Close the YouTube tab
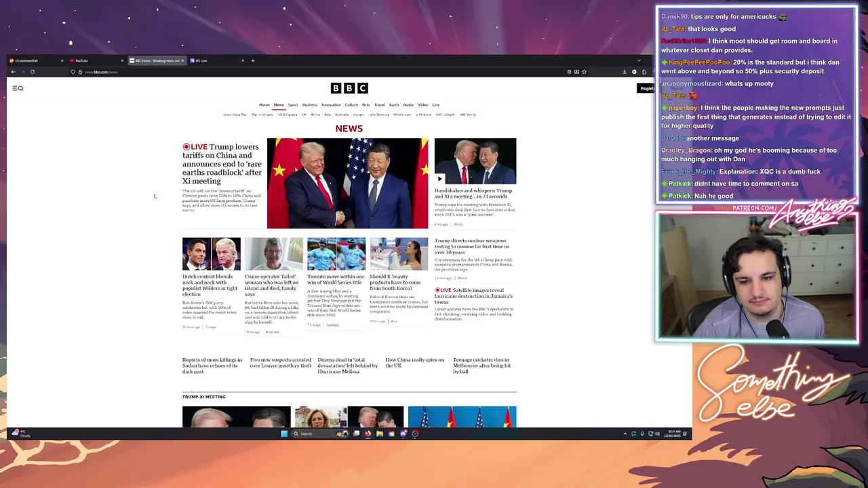868x488 pixels. coord(122,61)
